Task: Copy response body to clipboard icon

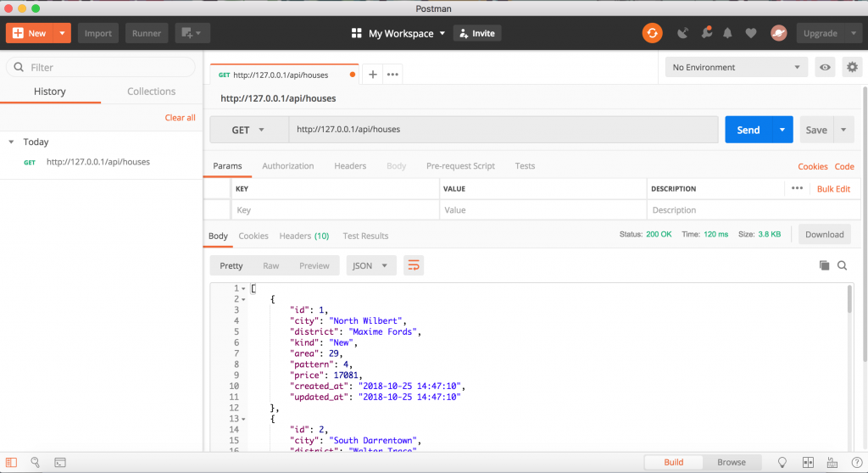Action: click(x=824, y=265)
